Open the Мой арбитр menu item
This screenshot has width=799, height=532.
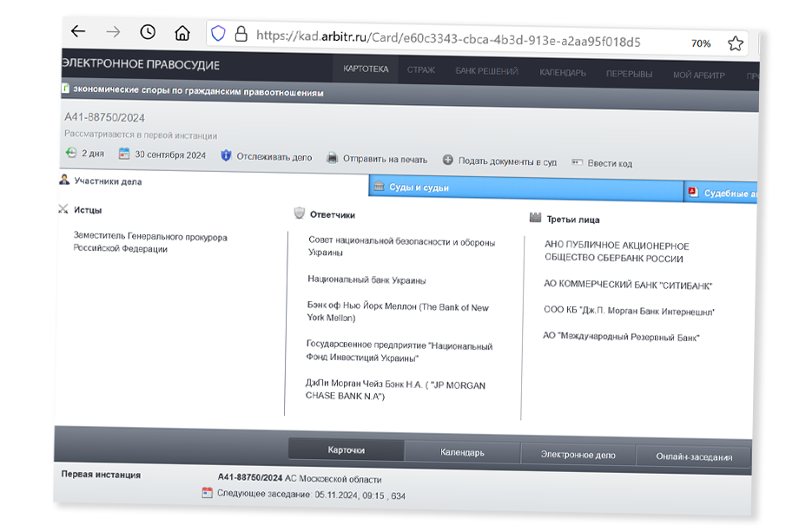(x=698, y=76)
